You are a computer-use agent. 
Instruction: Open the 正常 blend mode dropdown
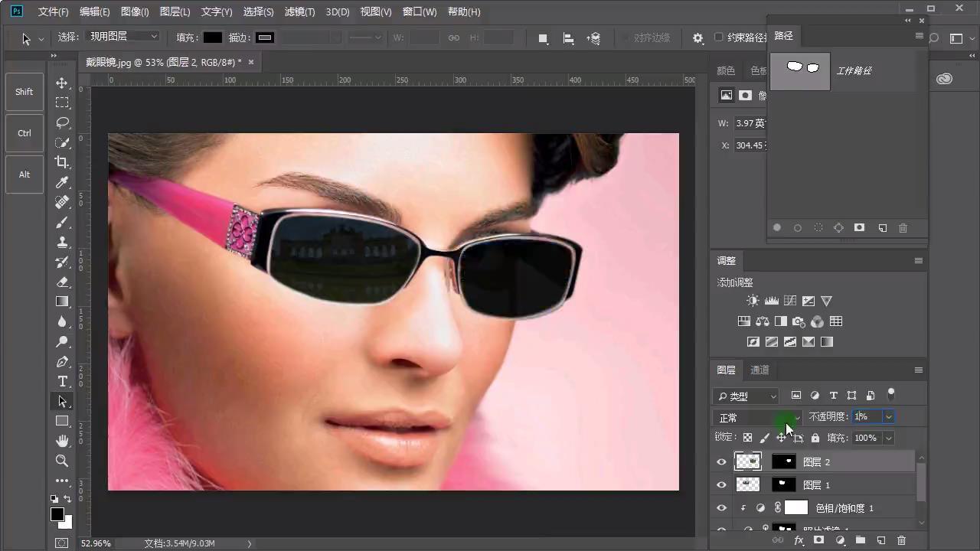[x=758, y=417]
